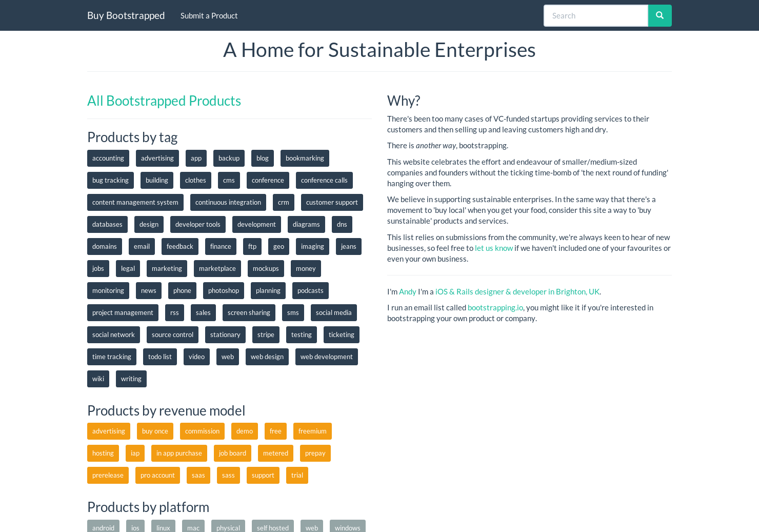This screenshot has width=759, height=532.
Task: Select the photoshop tag
Action: pyautogui.click(x=223, y=290)
